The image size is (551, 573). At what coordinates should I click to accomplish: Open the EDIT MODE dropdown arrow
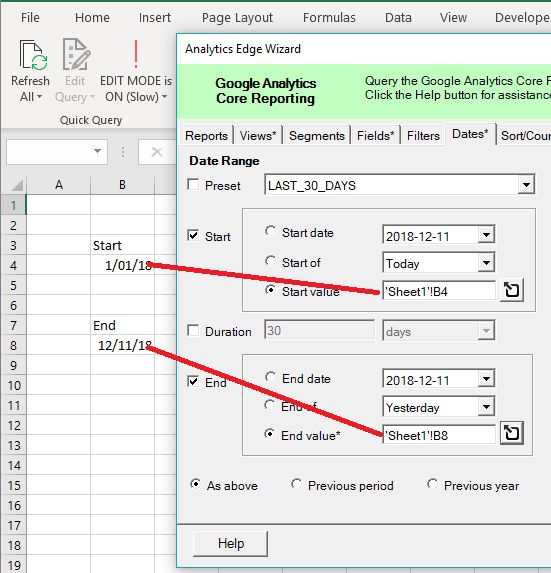pos(164,97)
